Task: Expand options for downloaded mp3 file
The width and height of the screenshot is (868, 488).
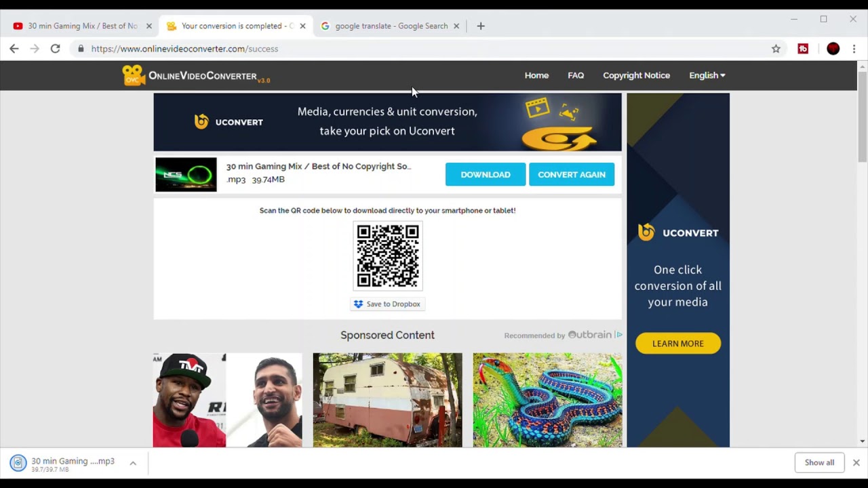Action: (133, 463)
